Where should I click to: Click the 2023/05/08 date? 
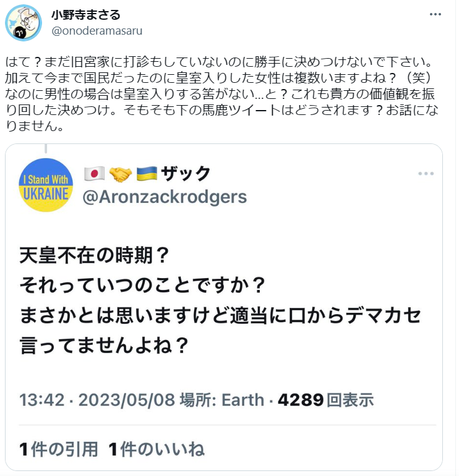point(125,399)
